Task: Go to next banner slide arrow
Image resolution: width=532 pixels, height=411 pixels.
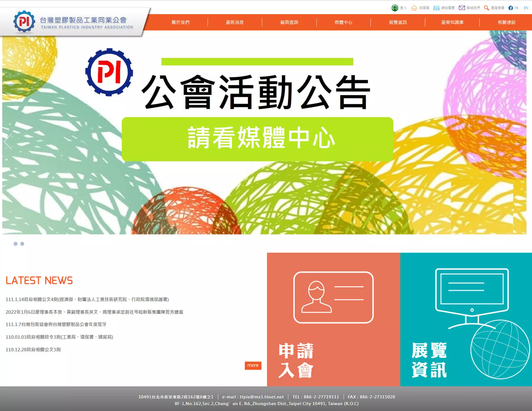Action: 524,142
